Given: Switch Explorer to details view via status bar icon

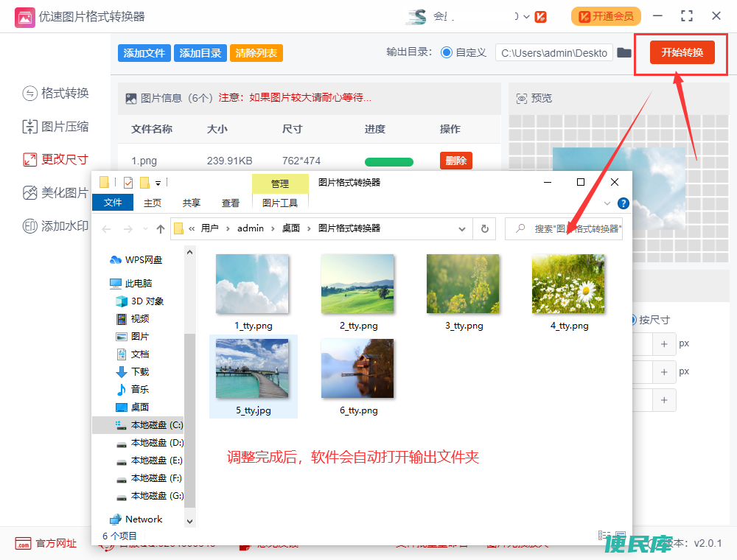Looking at the screenshot, I should tap(604, 535).
